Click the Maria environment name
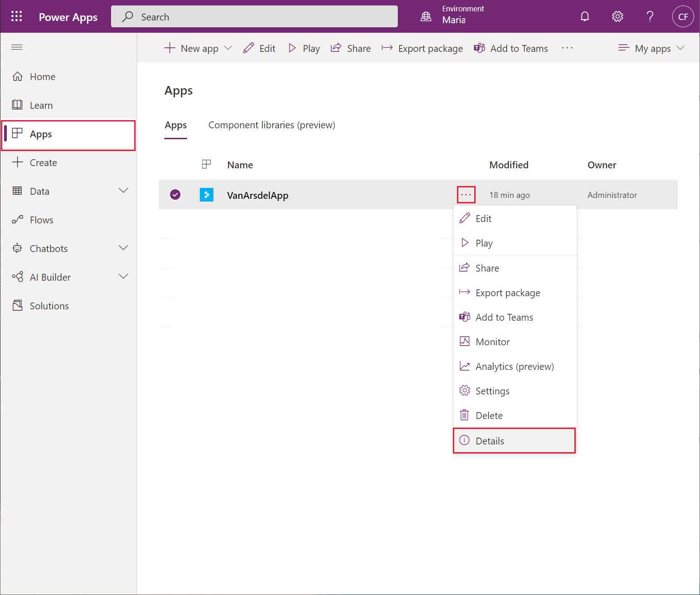The image size is (700, 595). click(x=454, y=20)
